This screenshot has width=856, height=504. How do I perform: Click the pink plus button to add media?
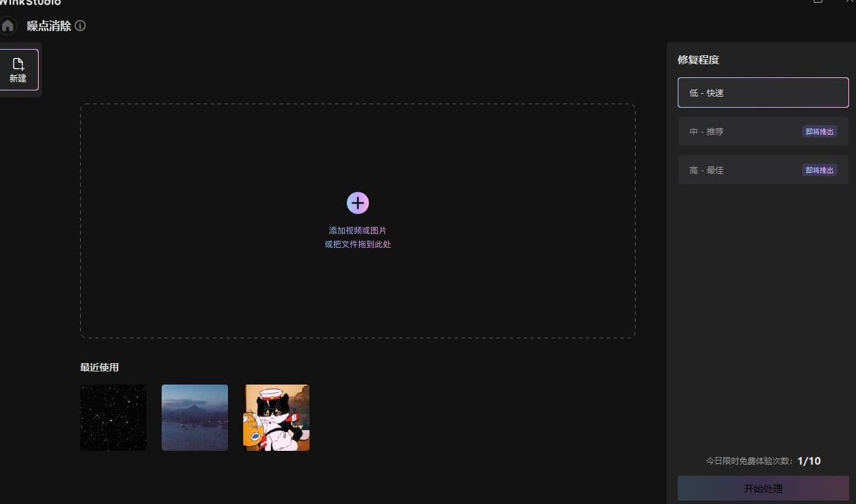pos(357,203)
